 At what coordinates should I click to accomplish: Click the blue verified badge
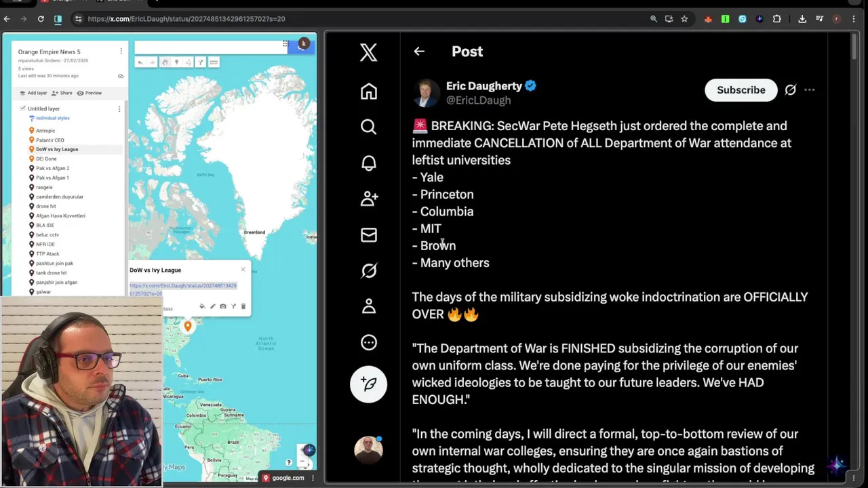pyautogui.click(x=530, y=86)
